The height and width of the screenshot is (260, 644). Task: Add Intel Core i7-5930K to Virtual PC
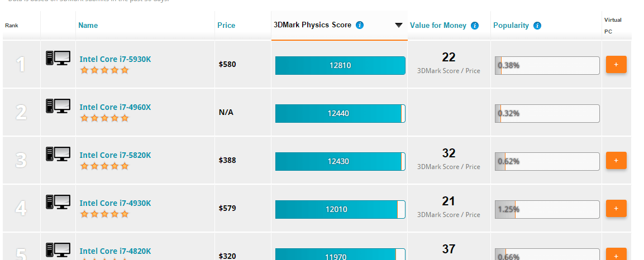616,64
